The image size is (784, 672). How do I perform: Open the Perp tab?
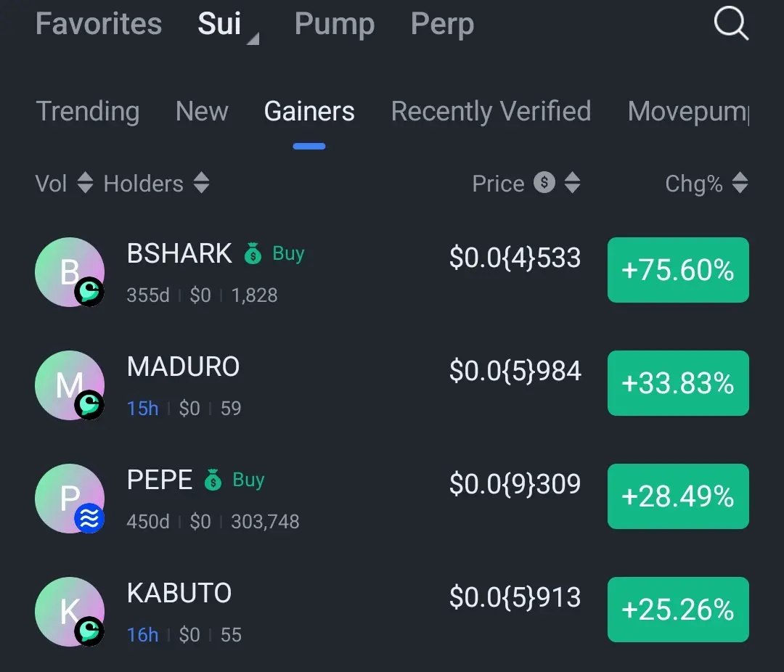coord(442,25)
